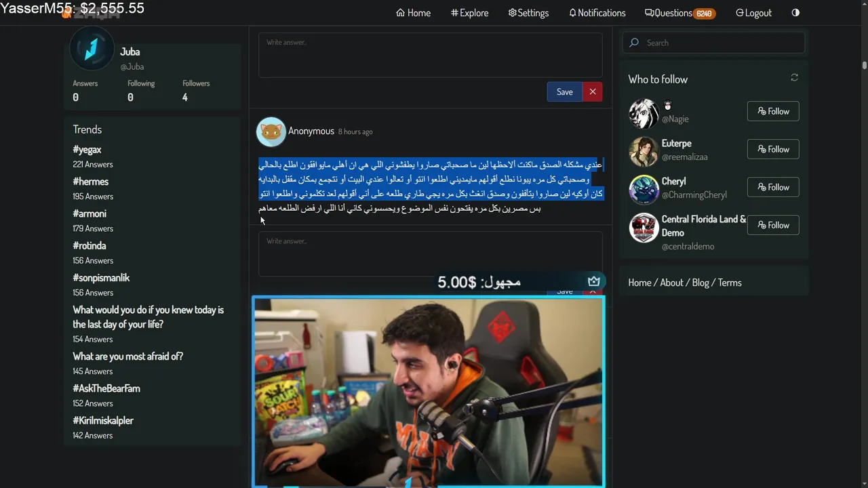
Task: Open the #yegax trend
Action: coord(87,150)
